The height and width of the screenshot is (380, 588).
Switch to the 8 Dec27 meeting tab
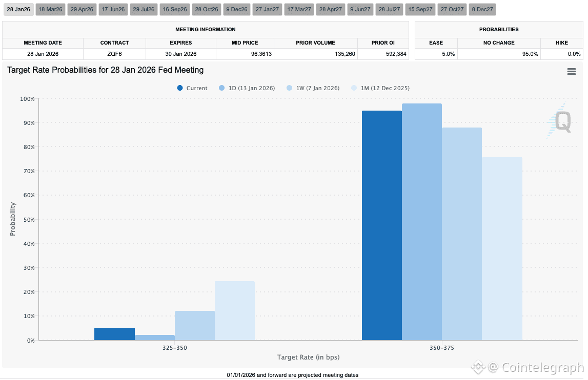point(482,9)
